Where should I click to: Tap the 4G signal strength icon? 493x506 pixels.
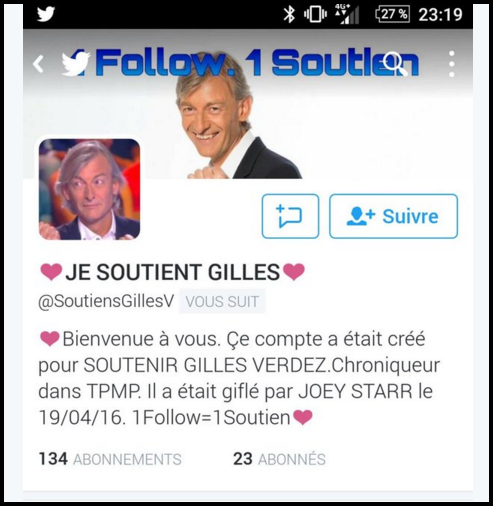click(347, 15)
